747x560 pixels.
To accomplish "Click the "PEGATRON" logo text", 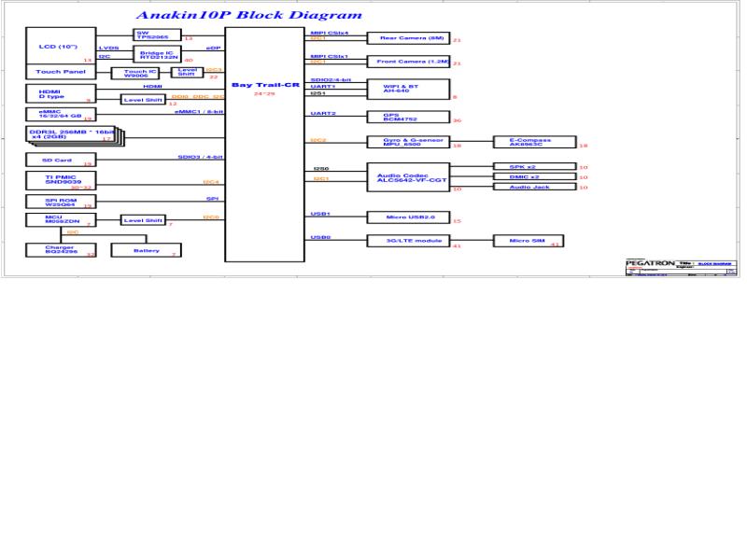I will click(650, 263).
